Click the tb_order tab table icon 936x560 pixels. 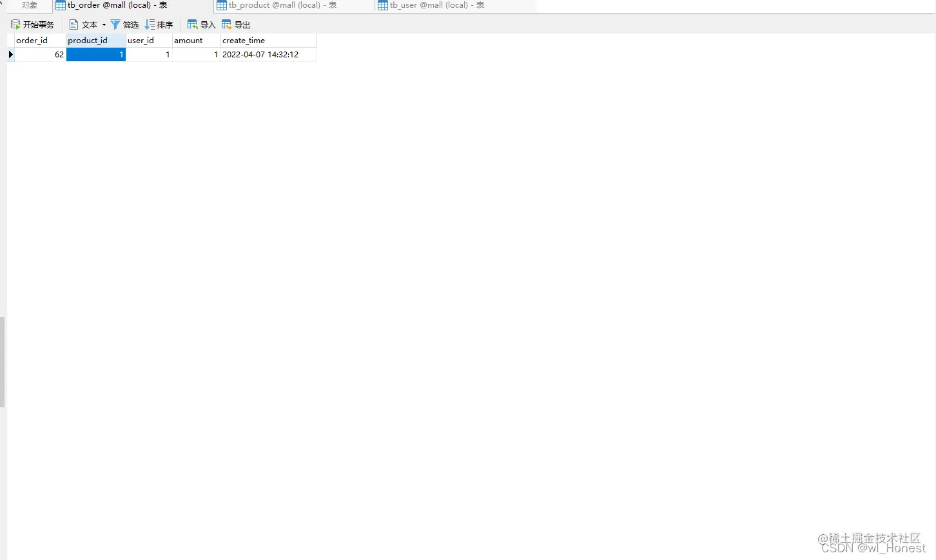(61, 5)
